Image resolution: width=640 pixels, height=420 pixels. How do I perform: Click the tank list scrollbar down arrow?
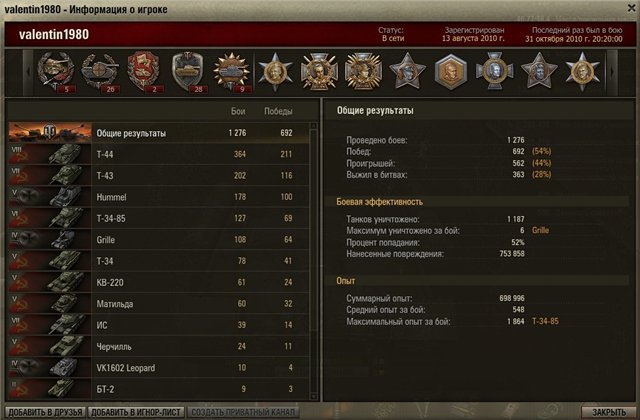tap(313, 396)
